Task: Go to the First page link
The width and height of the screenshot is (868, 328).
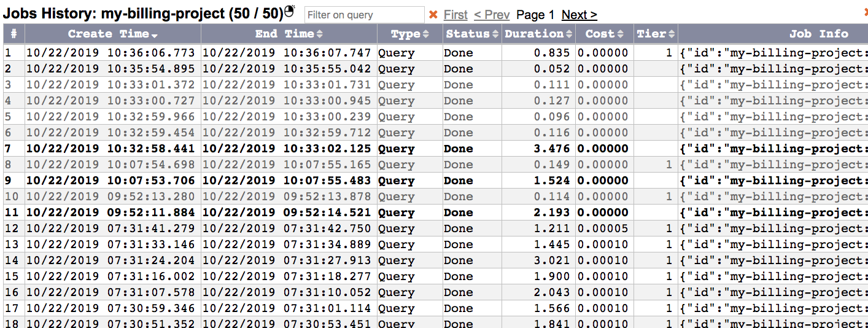Action: (455, 15)
